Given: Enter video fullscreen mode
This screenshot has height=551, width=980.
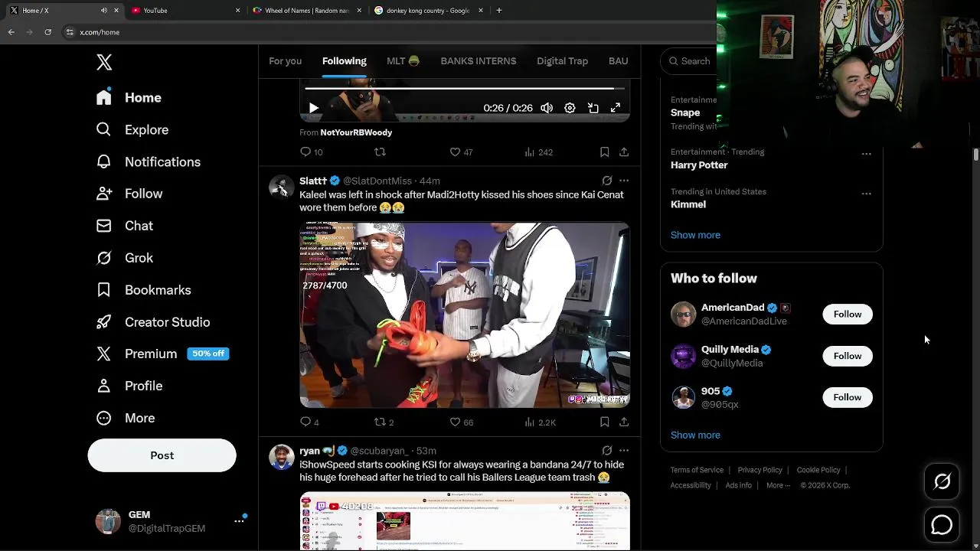Looking at the screenshot, I should (x=616, y=109).
